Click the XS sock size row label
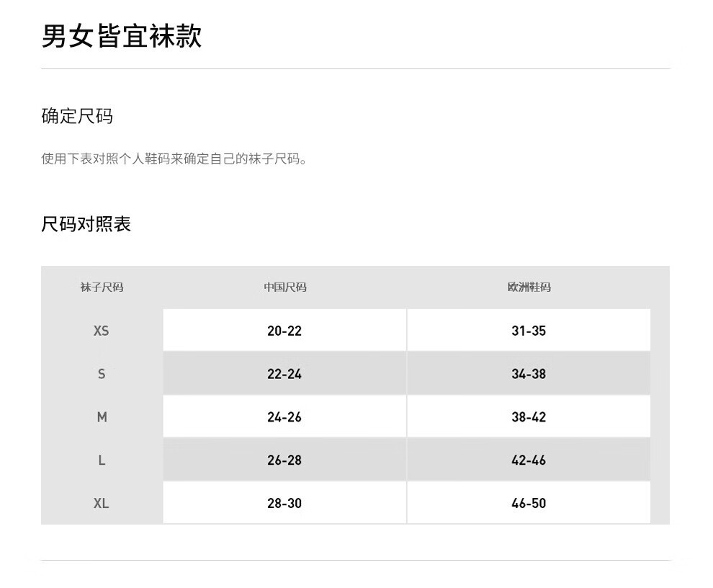 point(102,331)
